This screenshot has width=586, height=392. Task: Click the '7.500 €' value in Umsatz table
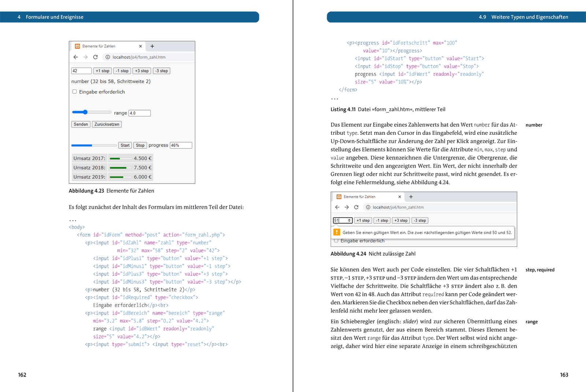142,168
